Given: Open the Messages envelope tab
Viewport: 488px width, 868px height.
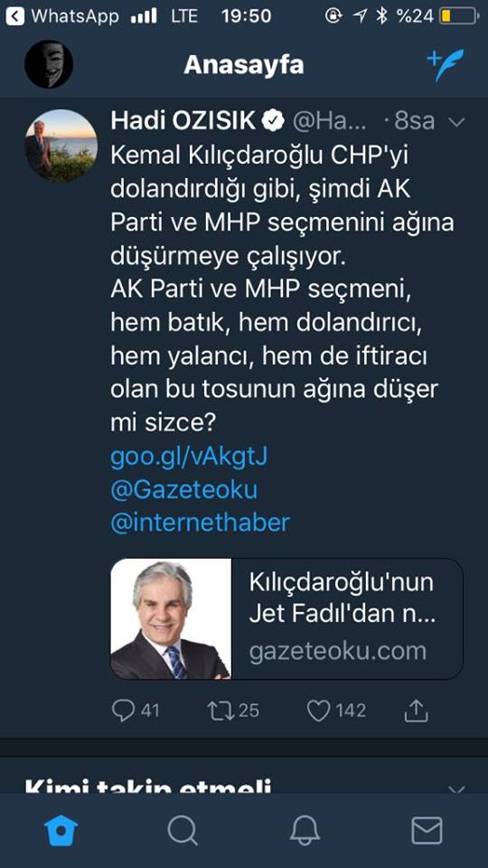Looking at the screenshot, I should 427,831.
